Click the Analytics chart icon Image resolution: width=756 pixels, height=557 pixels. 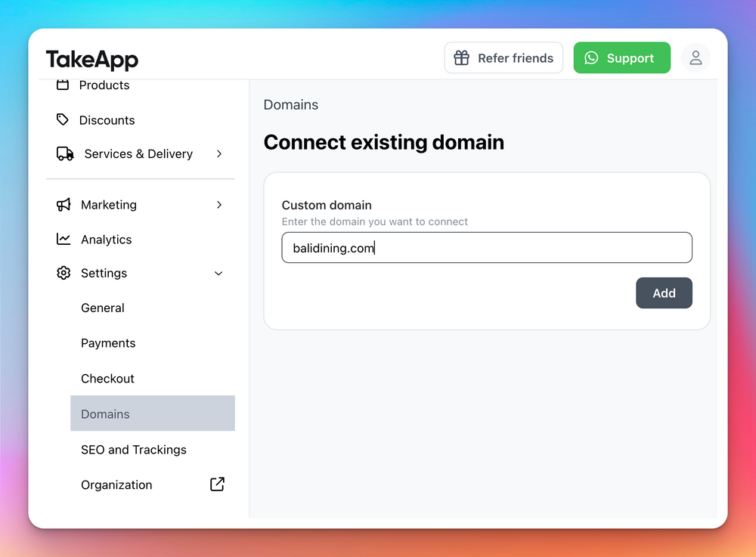tap(64, 239)
